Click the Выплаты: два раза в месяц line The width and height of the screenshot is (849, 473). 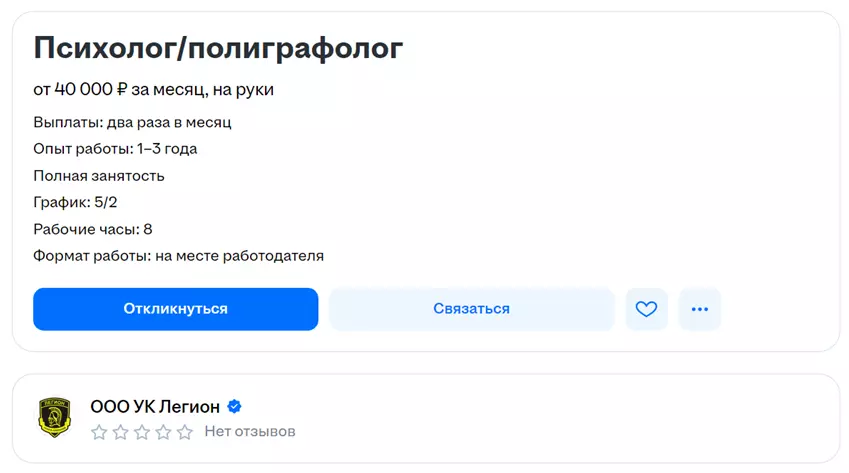click(132, 122)
